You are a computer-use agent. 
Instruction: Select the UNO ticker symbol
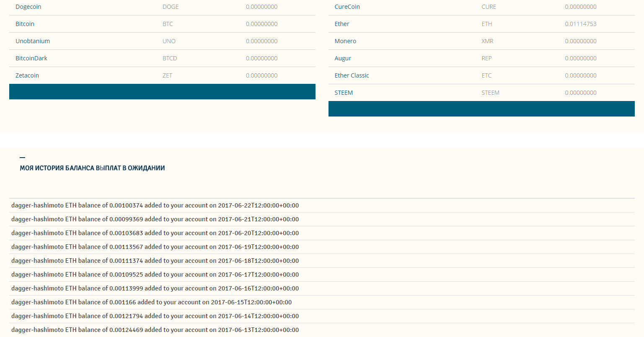click(x=169, y=41)
